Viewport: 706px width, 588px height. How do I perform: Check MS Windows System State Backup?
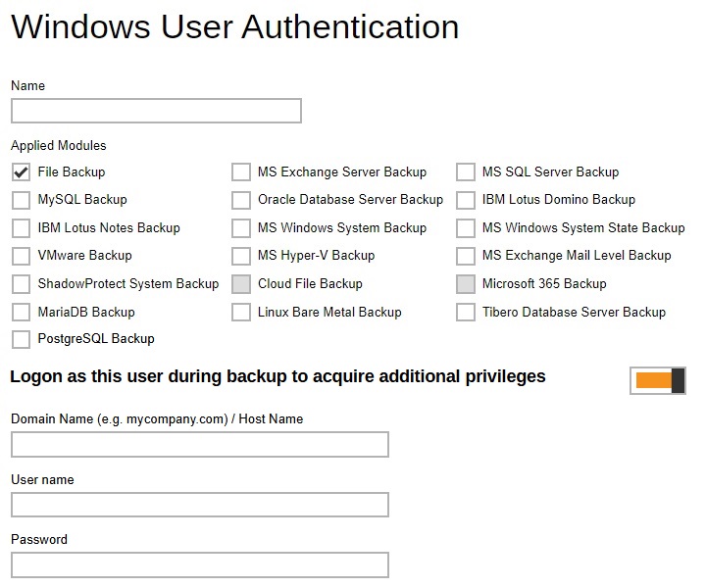coord(466,228)
